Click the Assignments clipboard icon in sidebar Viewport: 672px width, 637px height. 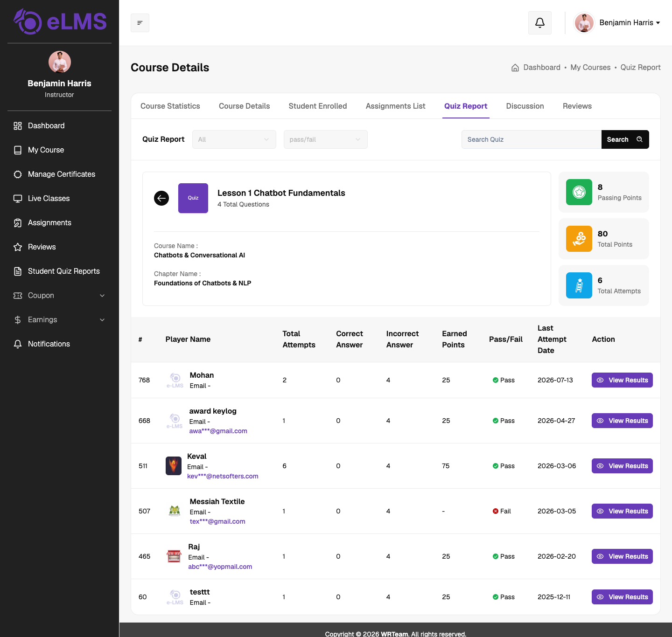point(18,223)
